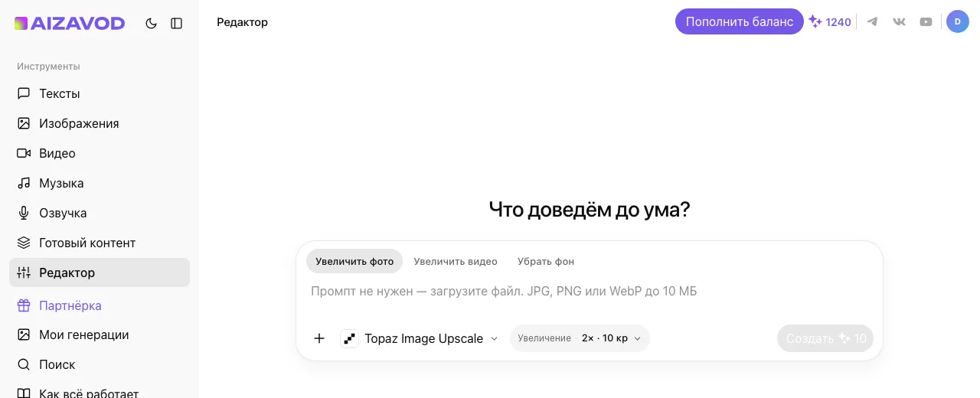
Task: Click the Как всё работает book icon
Action: (24, 393)
